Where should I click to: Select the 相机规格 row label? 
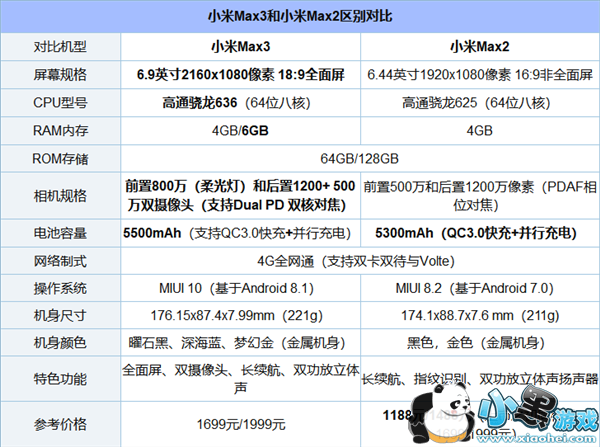pos(60,196)
